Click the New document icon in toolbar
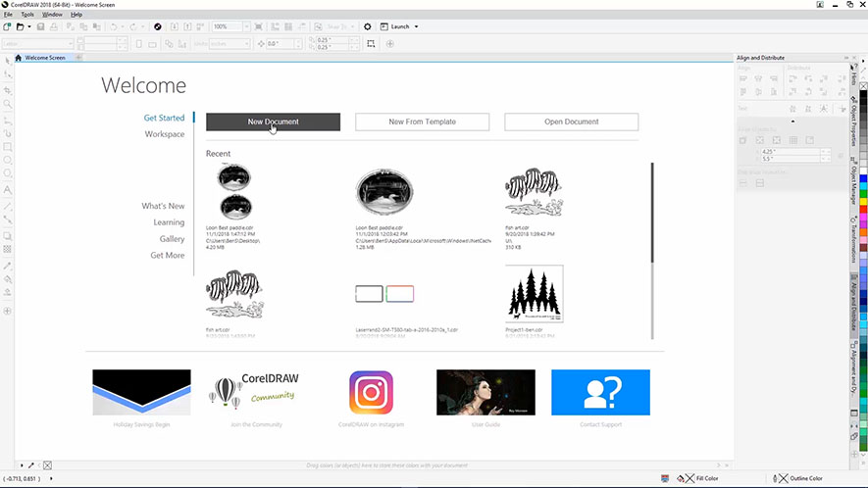The width and height of the screenshot is (868, 488). [x=8, y=26]
